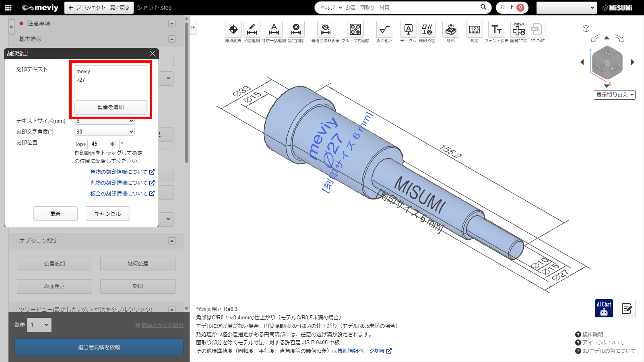Increment the engraving position Top+ stepper
644x362 pixels.
113,142
